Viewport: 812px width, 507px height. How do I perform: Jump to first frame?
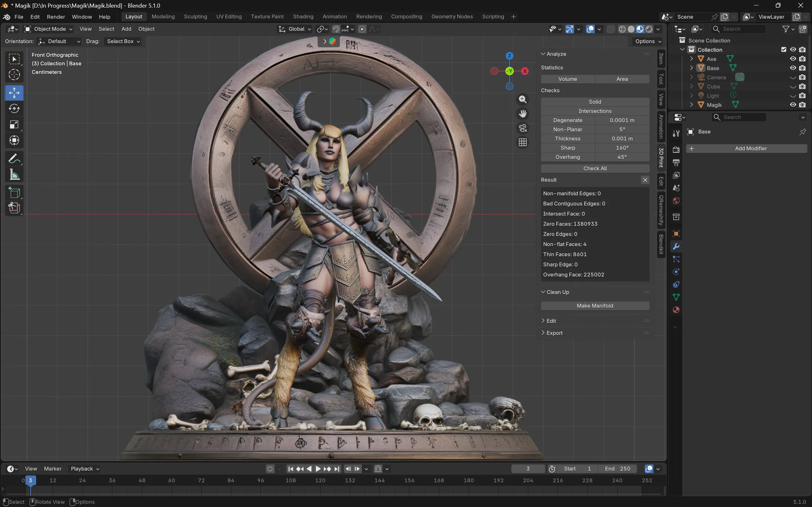(291, 469)
